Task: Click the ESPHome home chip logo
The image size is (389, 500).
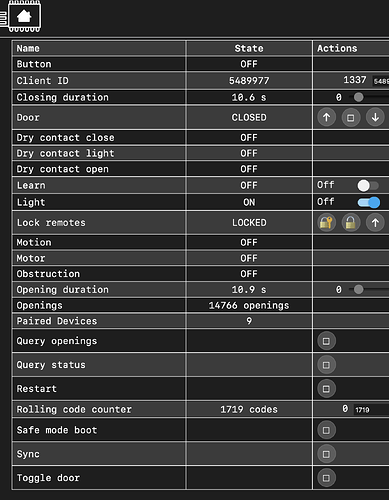Action: click(x=24, y=16)
